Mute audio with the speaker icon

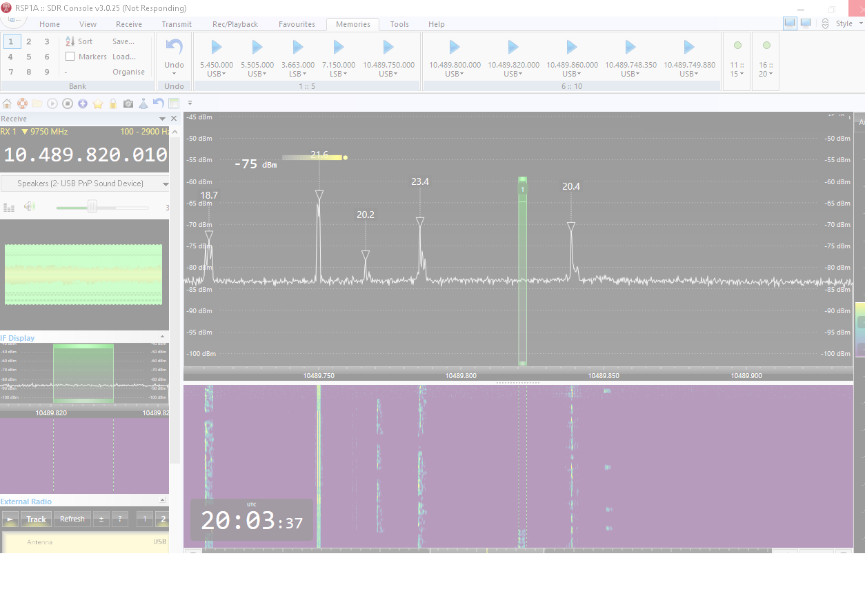point(29,206)
